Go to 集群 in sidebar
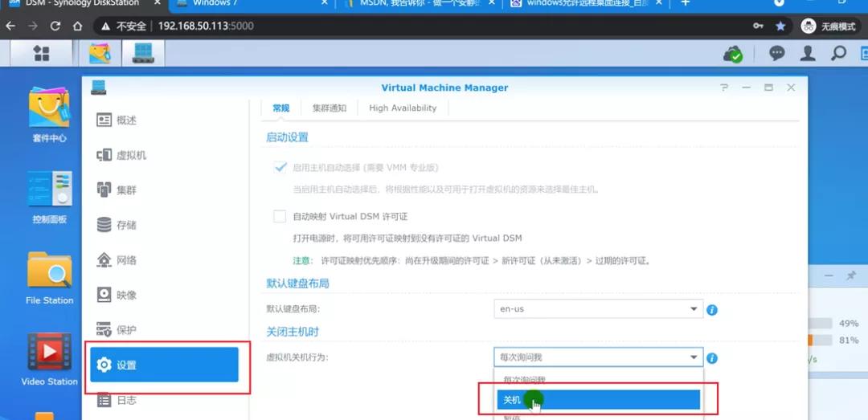The width and height of the screenshot is (868, 420). click(x=166, y=190)
